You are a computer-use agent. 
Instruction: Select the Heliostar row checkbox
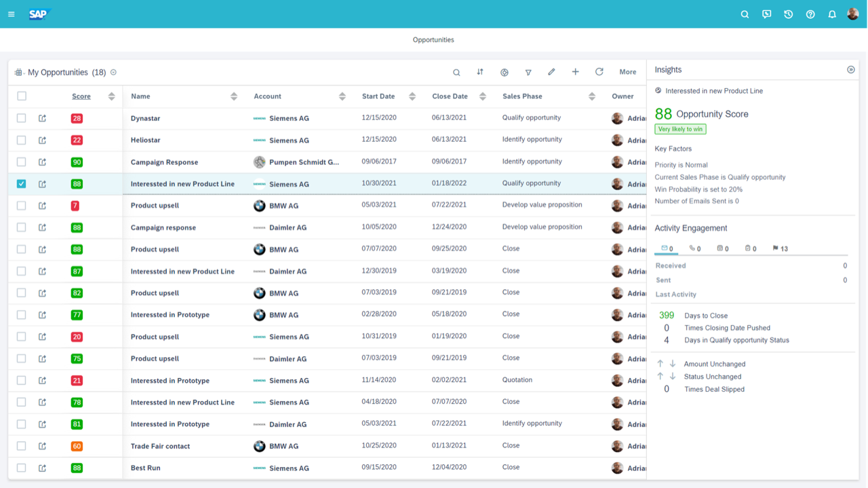click(22, 140)
